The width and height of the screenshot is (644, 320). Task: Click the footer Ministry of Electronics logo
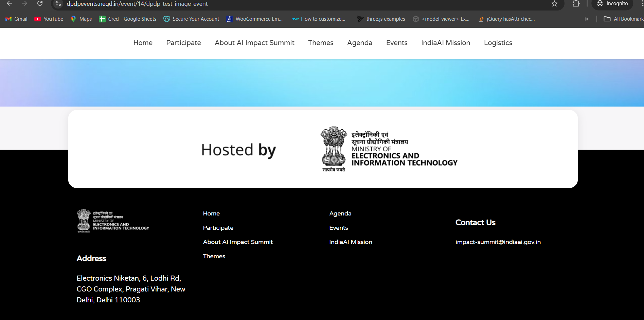tap(113, 221)
